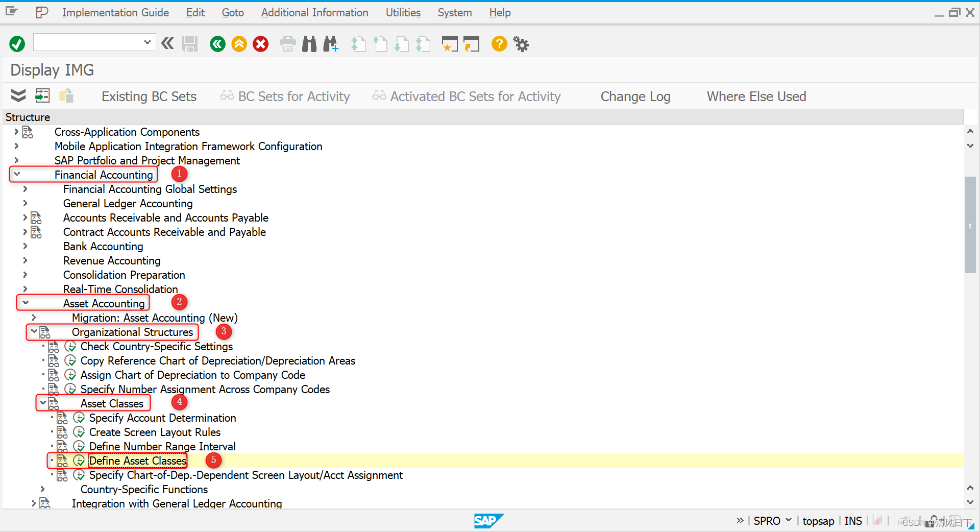Open the Edit menu
The height and width of the screenshot is (532, 980).
click(x=195, y=13)
